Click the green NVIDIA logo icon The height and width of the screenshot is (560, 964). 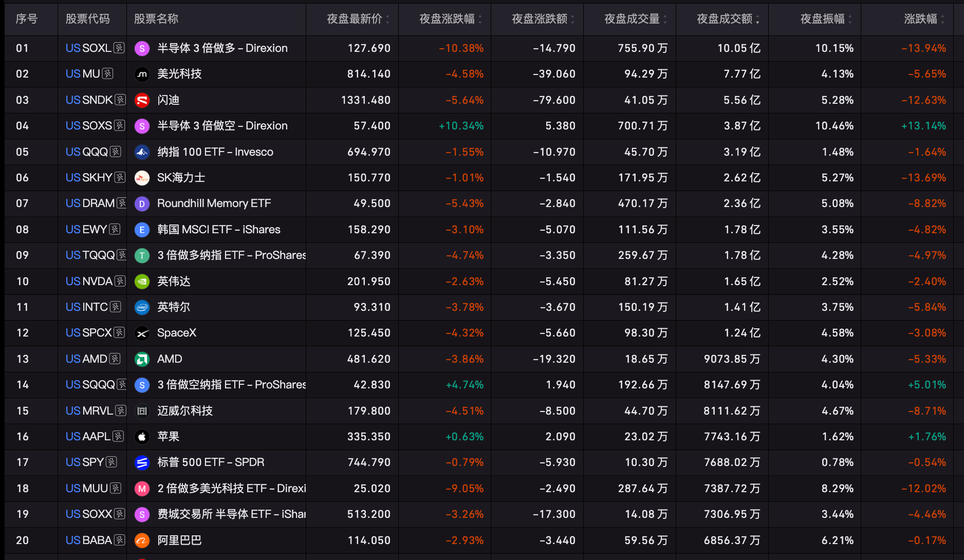pyautogui.click(x=142, y=282)
